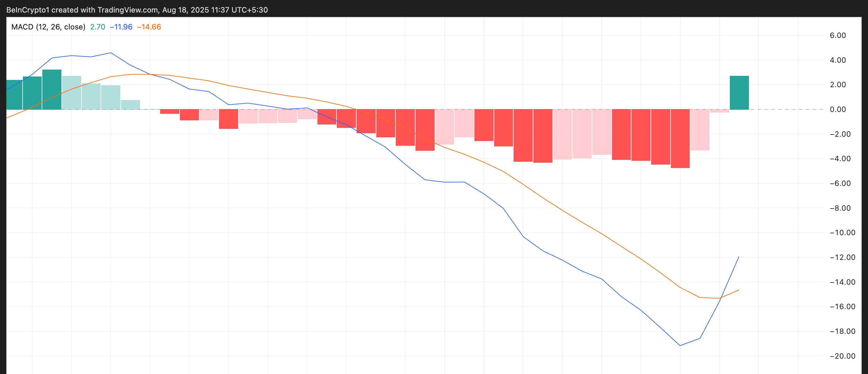
Task: Select the MACD line value −11.96
Action: tap(121, 27)
